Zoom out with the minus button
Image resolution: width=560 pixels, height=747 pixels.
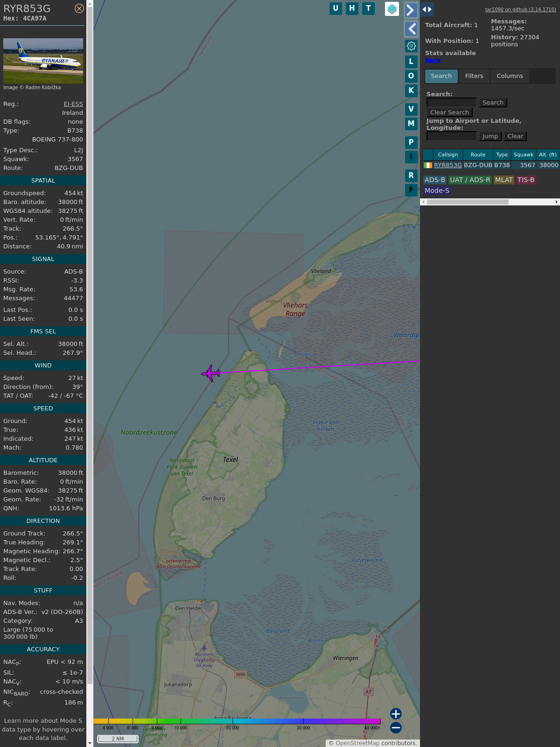396,727
